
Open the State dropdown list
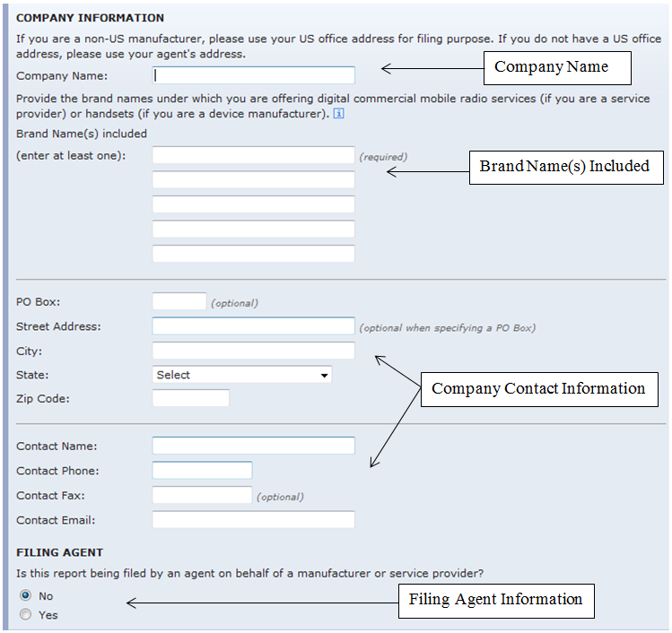pos(242,375)
